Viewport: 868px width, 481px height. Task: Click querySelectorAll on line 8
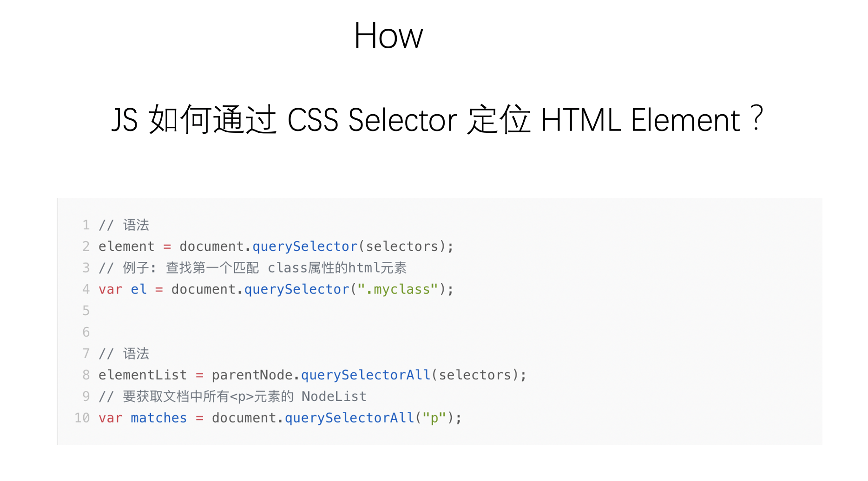tap(366, 375)
